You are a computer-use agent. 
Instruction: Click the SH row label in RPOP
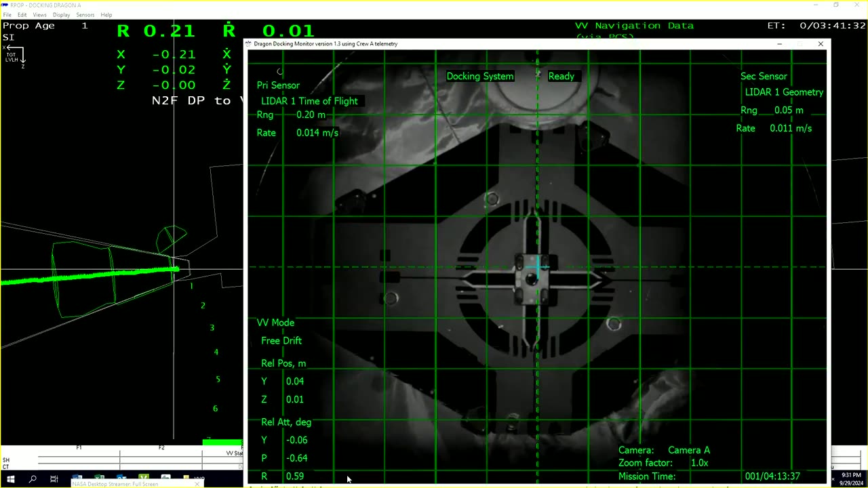click(x=6, y=460)
